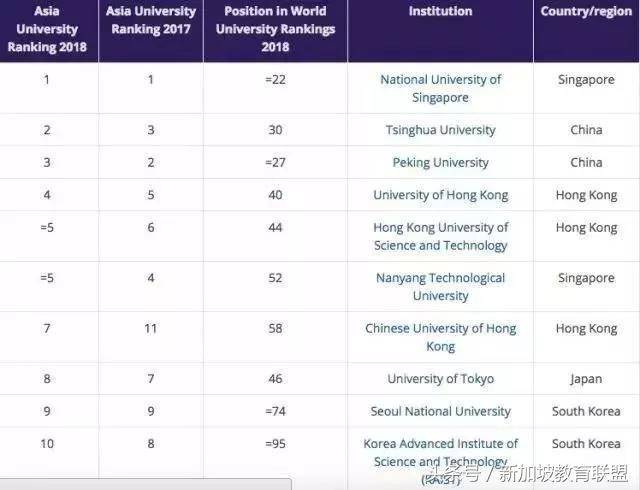Click the University of Tokyo link

[440, 379]
